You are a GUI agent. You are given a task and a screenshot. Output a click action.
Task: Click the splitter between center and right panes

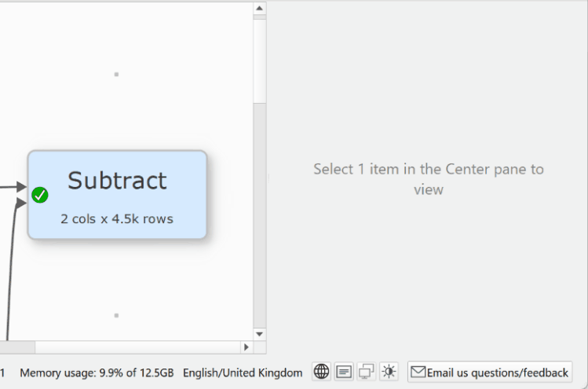coord(268,178)
